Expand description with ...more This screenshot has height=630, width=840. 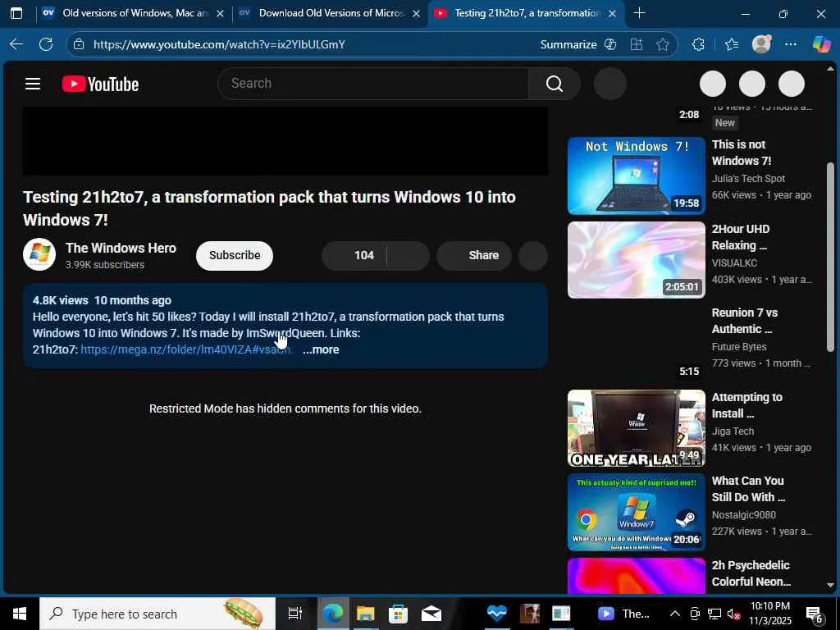pos(321,349)
